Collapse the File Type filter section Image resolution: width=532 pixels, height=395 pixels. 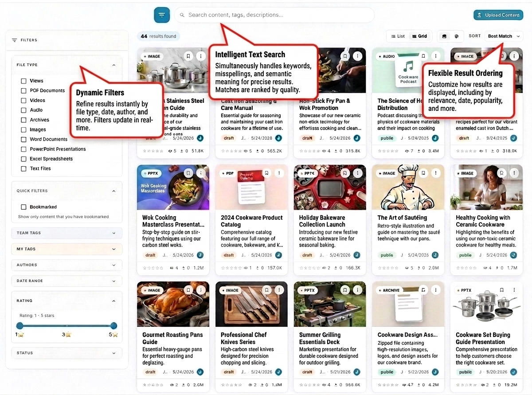pos(114,65)
